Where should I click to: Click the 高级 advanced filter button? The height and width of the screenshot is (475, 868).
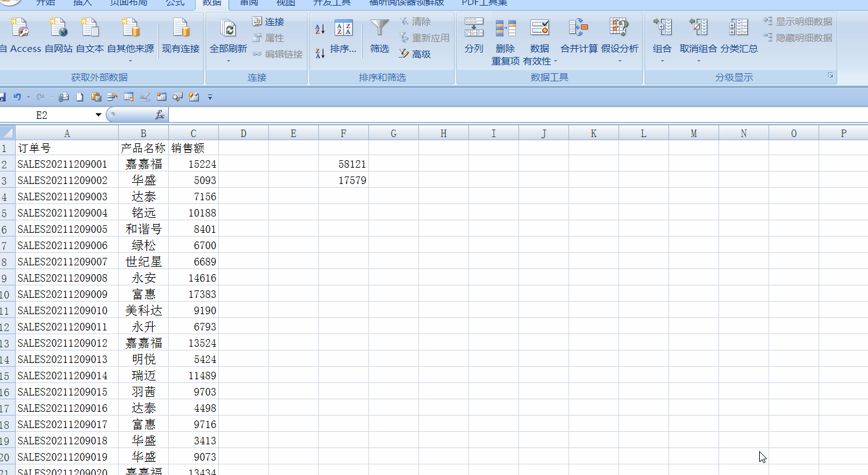point(415,54)
